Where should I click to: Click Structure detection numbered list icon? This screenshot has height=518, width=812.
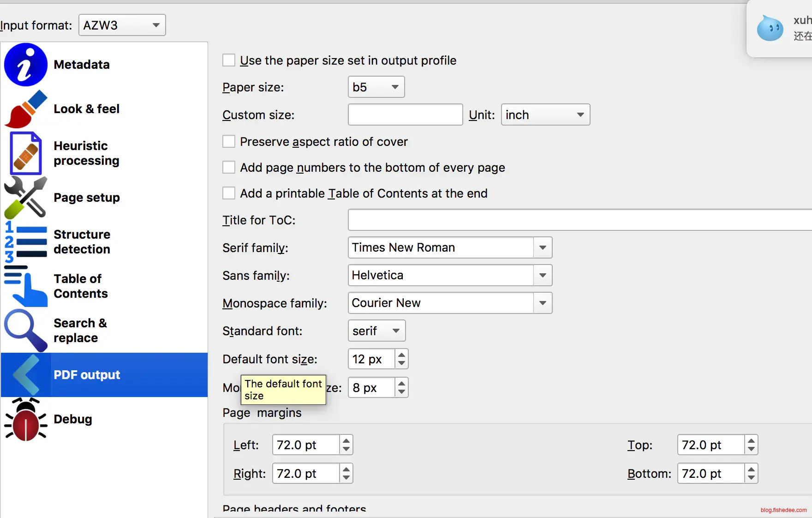pos(26,242)
